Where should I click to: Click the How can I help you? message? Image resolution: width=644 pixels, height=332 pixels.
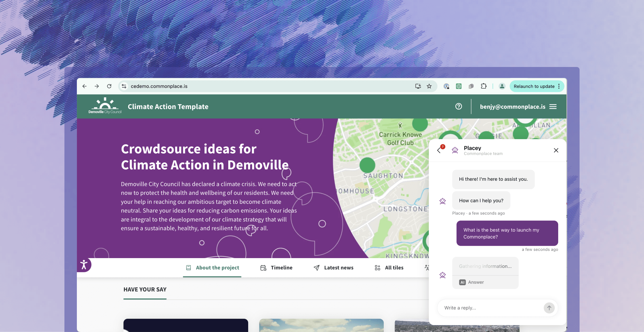point(481,201)
